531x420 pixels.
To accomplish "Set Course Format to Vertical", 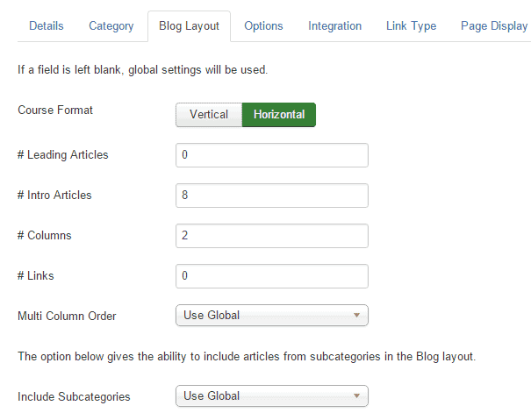I will coord(209,115).
